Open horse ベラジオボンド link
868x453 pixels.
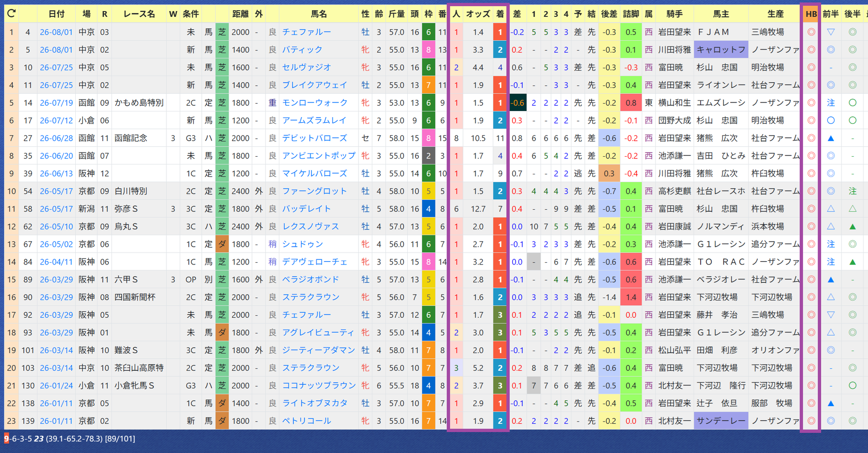click(x=310, y=280)
